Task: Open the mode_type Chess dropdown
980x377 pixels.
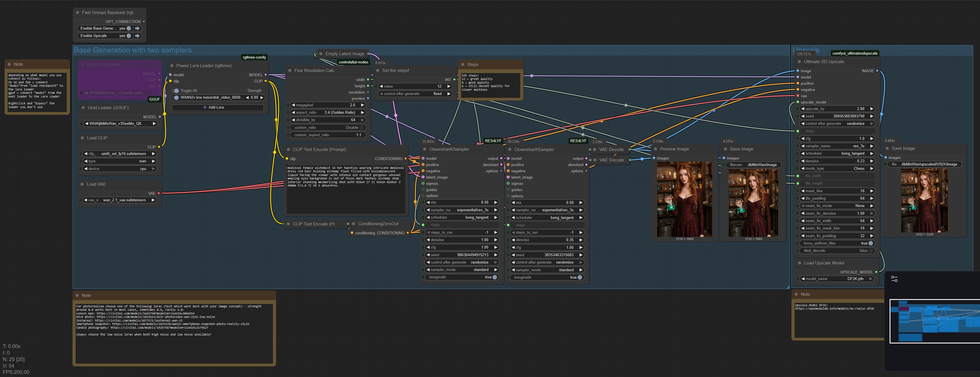Action: click(x=837, y=169)
